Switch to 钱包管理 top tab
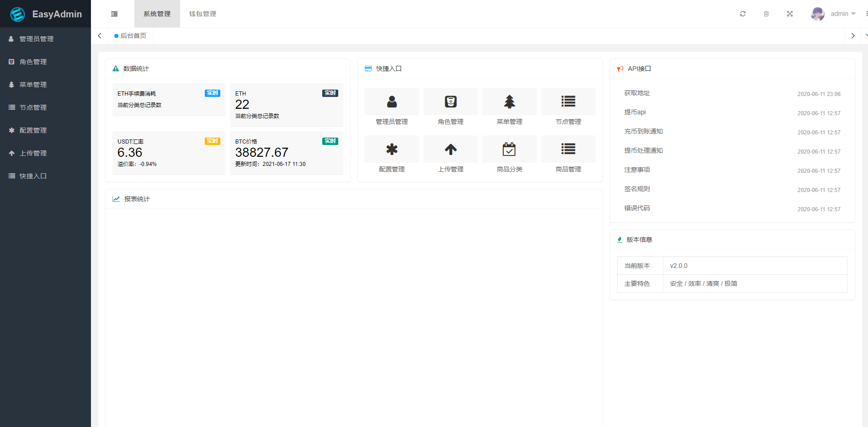 (x=202, y=14)
